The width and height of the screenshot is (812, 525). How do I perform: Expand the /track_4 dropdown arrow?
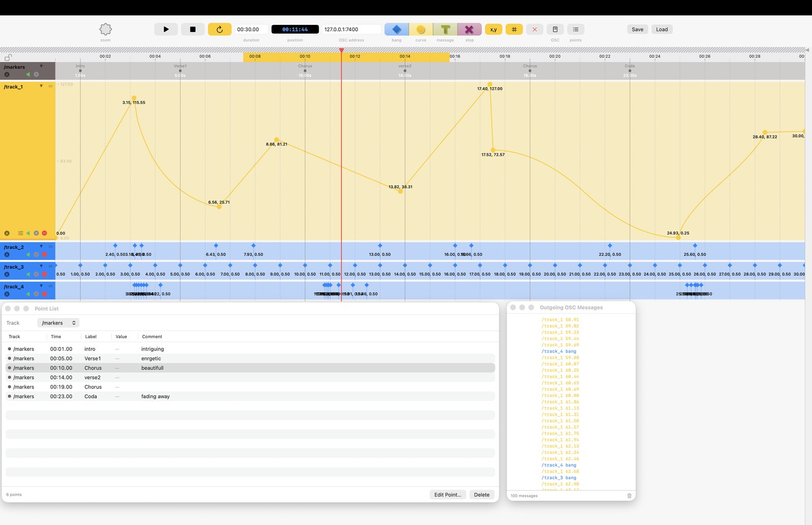click(x=41, y=286)
